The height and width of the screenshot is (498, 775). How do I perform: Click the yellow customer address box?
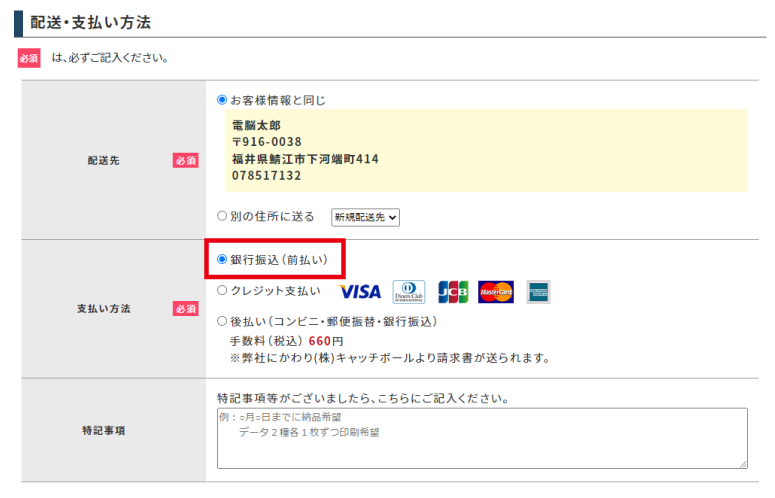pos(485,151)
